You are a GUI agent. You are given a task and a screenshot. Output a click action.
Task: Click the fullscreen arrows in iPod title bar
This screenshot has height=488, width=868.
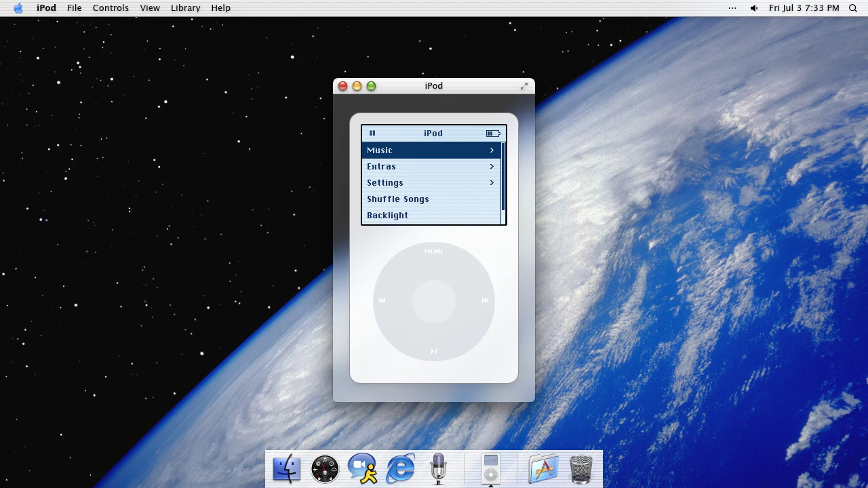(x=524, y=86)
